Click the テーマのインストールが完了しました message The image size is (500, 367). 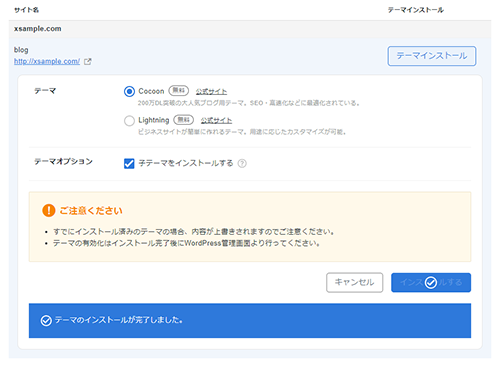(x=119, y=320)
